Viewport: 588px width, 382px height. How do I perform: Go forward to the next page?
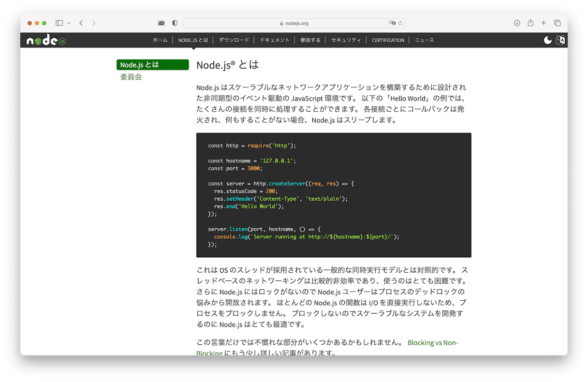(x=94, y=23)
